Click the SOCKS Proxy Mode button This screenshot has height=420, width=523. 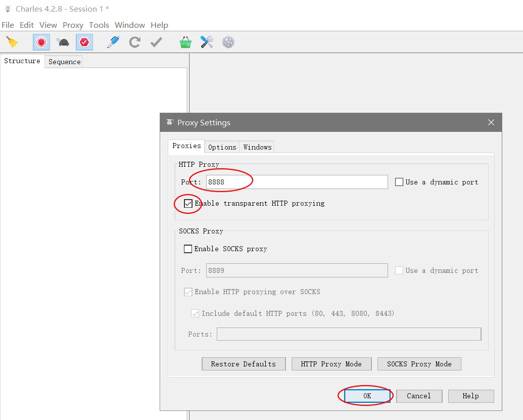[x=419, y=364]
